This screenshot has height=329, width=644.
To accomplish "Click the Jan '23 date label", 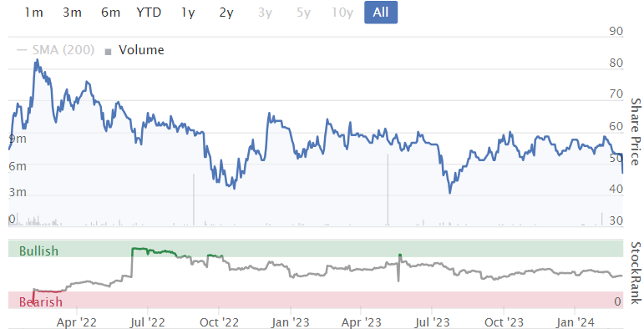I will coord(291,322).
